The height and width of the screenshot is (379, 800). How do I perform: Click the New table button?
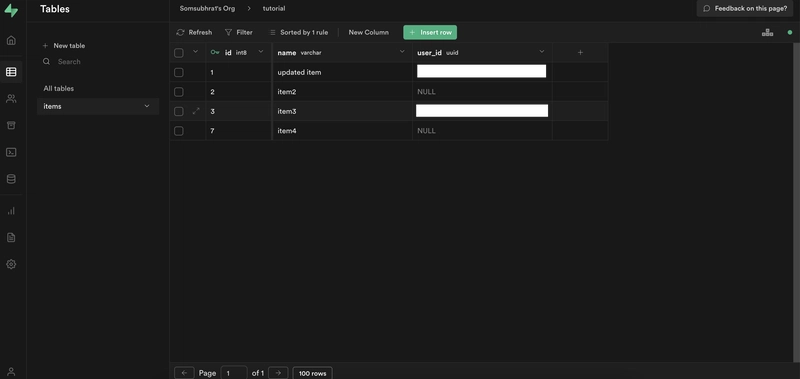[x=64, y=45]
